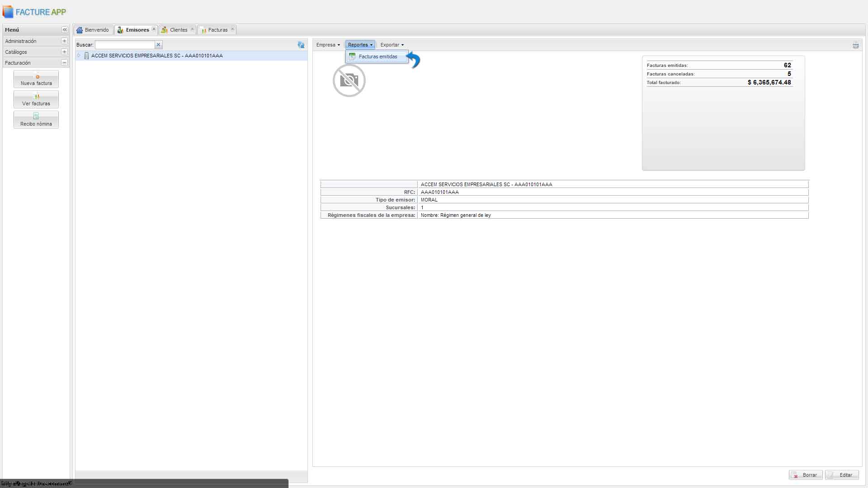Screen dimensions: 868x488
Task: Switch to the Facturas tab
Action: [x=215, y=30]
